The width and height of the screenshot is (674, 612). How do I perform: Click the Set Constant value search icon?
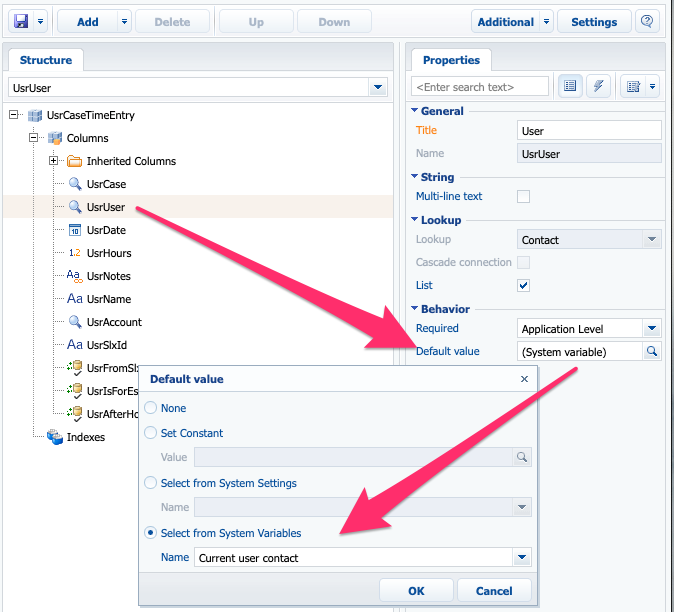[522, 457]
